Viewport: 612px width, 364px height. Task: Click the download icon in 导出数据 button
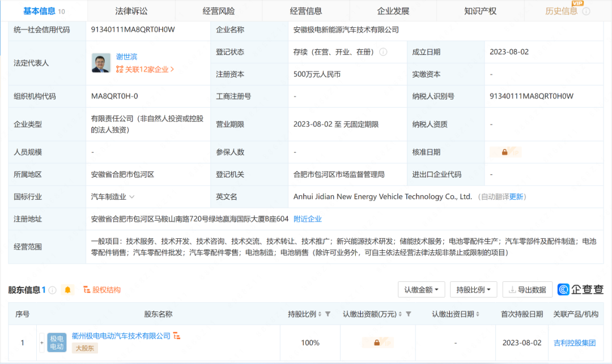(512, 290)
